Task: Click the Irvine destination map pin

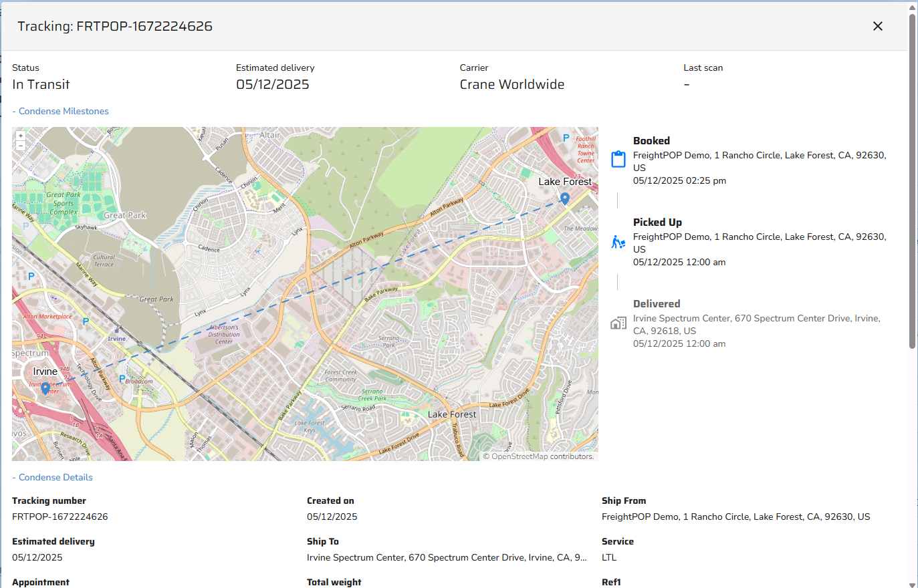Action: (45, 388)
